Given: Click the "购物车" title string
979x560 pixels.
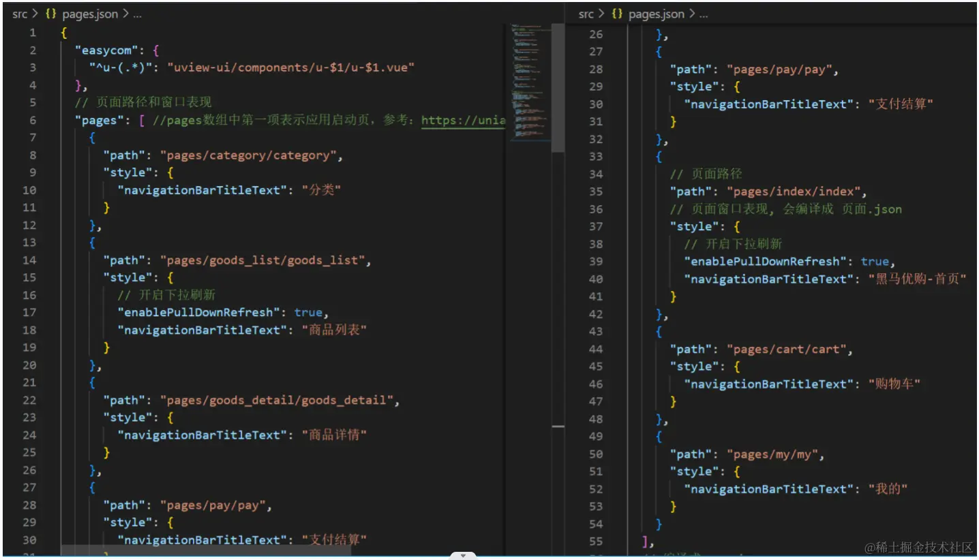Looking at the screenshot, I should pyautogui.click(x=894, y=384).
